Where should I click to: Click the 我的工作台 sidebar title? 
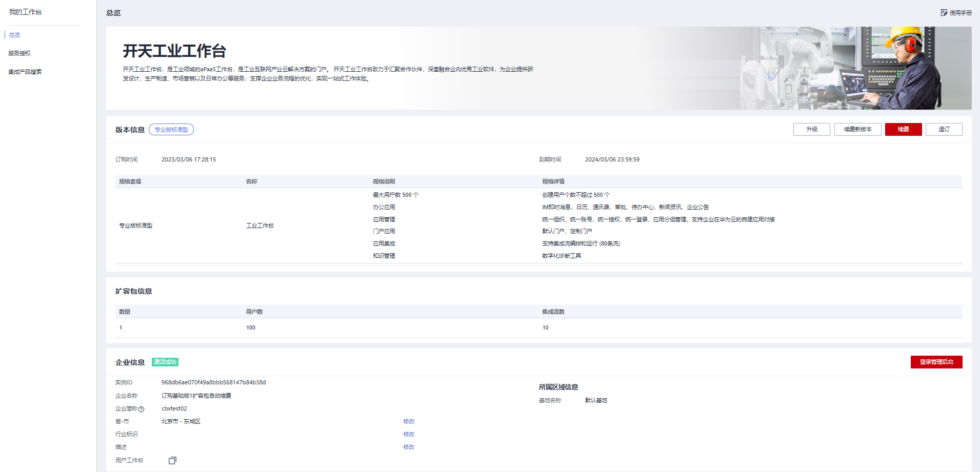tap(25, 12)
